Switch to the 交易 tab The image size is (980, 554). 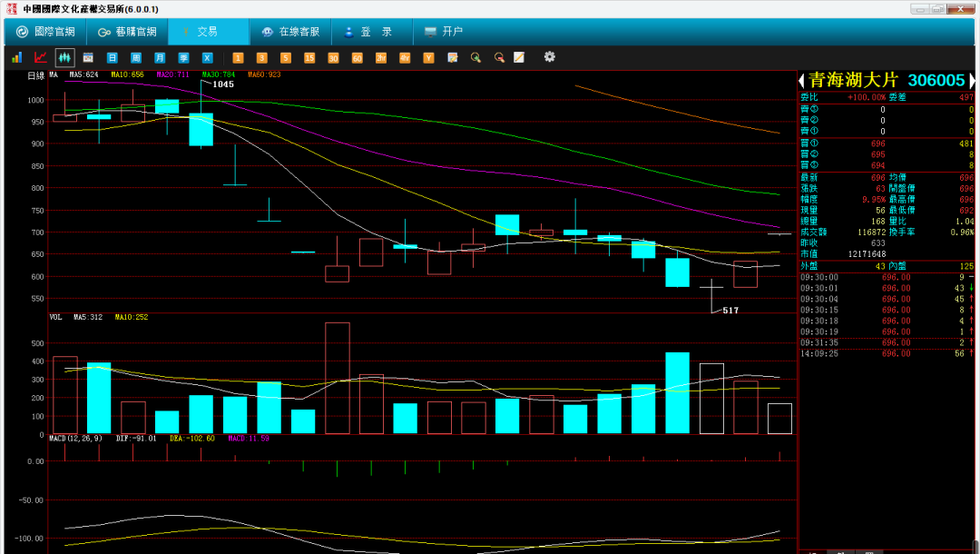(x=208, y=31)
